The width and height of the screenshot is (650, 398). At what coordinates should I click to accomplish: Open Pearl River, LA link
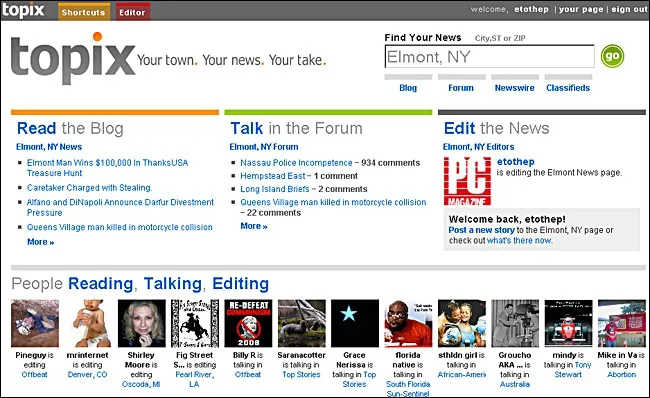pos(194,379)
